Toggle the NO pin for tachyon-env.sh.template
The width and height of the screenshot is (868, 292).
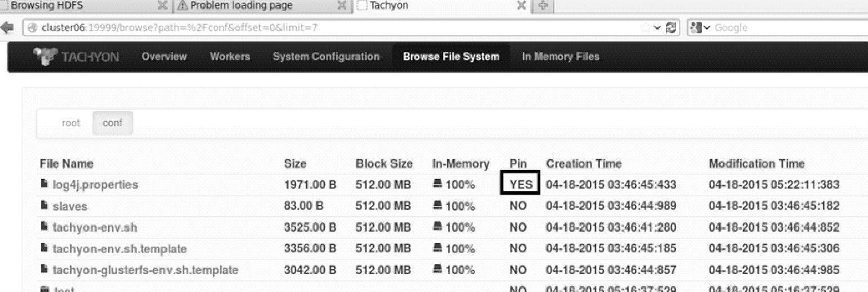click(518, 249)
